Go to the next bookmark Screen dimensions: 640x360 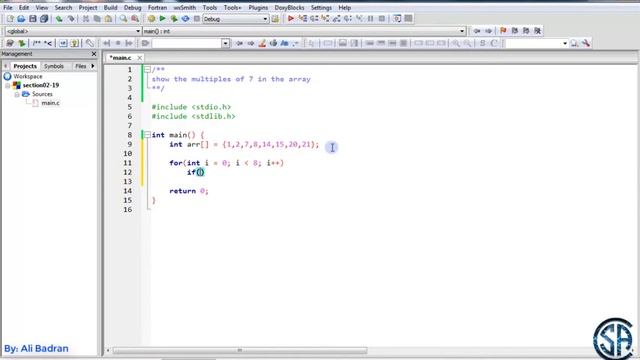pyautogui.click(x=526, y=31)
